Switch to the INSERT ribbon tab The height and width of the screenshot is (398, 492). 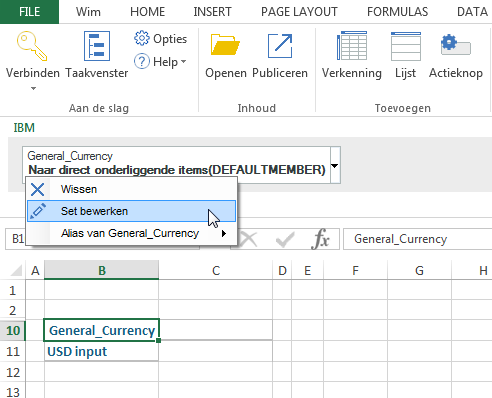pos(212,12)
